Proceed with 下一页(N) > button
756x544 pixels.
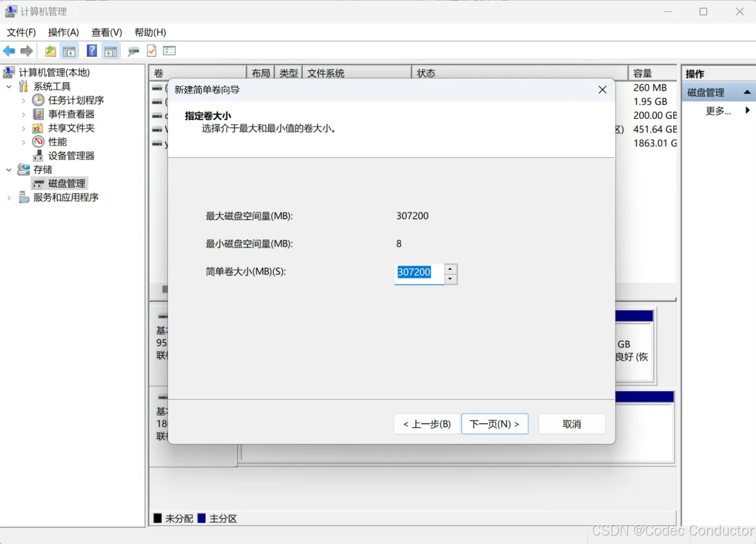[x=495, y=424]
